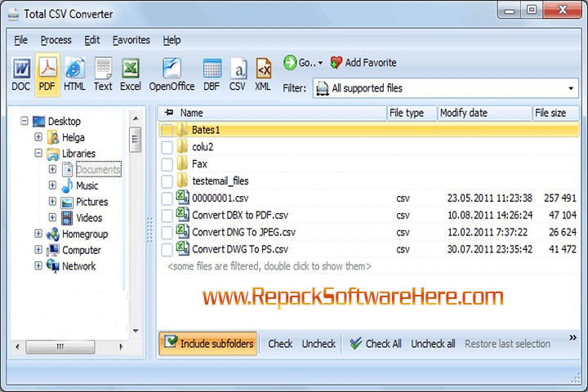Click the Bates1 folder icon
This screenshot has width=588, height=392.
182,129
